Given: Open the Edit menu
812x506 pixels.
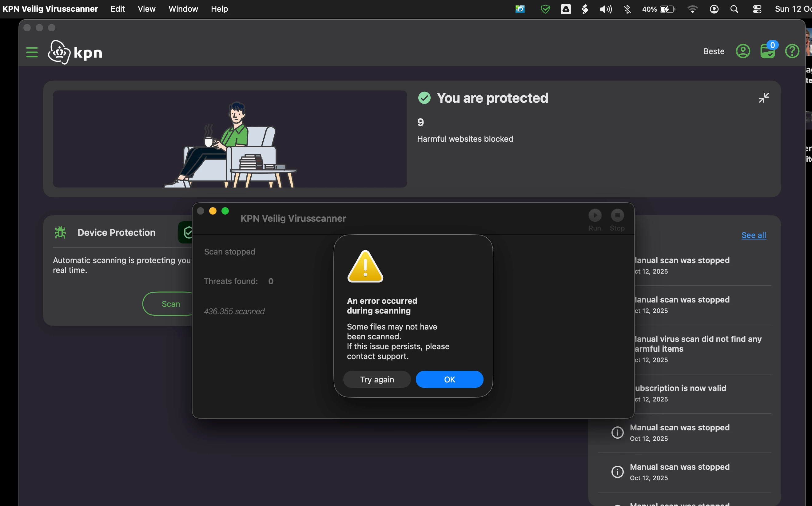Looking at the screenshot, I should pos(117,9).
